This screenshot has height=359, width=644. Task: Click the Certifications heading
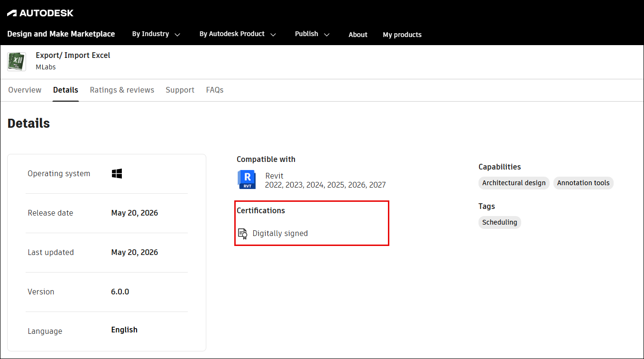coord(261,210)
